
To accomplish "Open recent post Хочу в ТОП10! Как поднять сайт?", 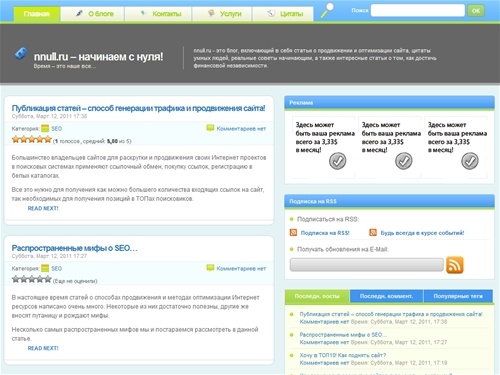I will click(343, 355).
